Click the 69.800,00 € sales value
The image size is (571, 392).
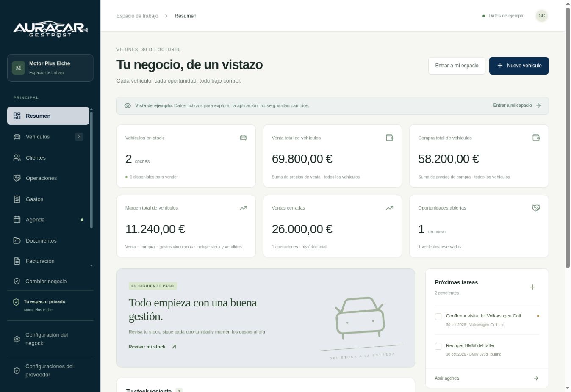coord(302,159)
